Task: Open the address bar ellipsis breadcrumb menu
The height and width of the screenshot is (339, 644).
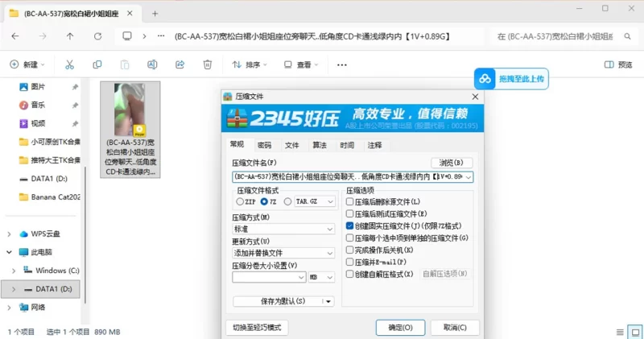Action: pyautogui.click(x=161, y=36)
